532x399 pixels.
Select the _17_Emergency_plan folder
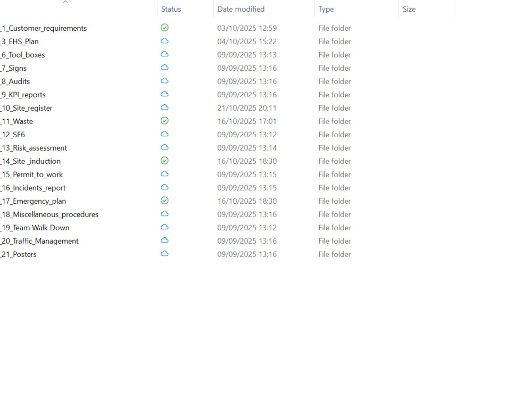(x=33, y=201)
